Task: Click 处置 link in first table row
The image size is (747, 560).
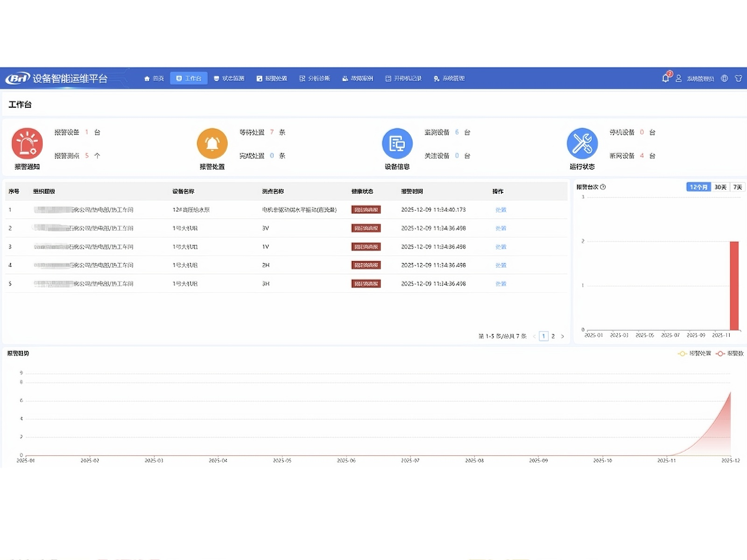Action: (500, 210)
